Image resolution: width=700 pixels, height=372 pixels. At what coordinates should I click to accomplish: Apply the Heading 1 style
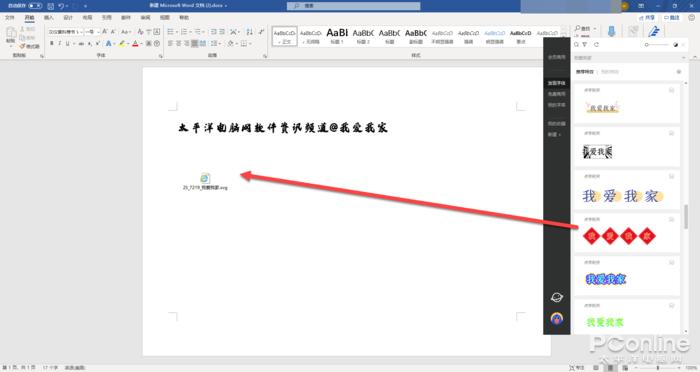point(337,35)
